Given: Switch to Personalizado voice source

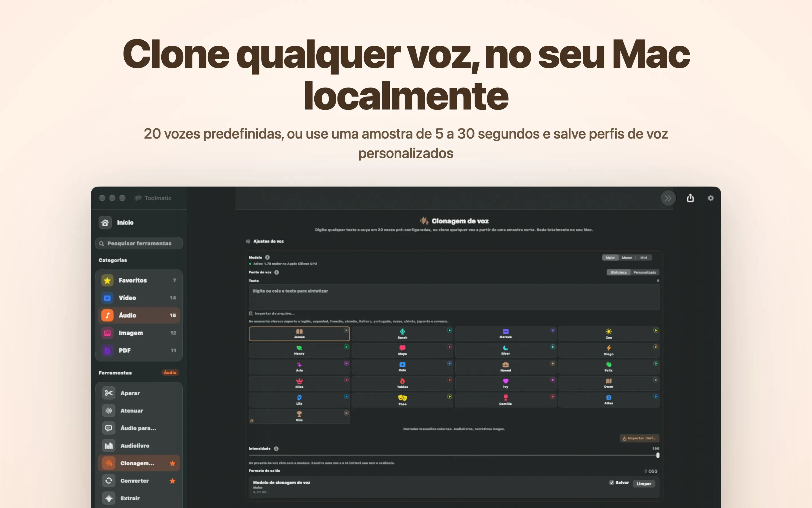Looking at the screenshot, I should (645, 272).
